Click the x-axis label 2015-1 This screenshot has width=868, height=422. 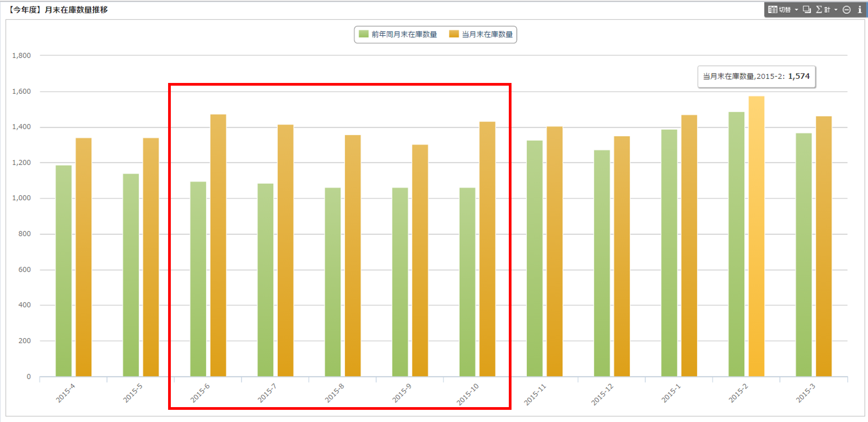(x=671, y=393)
